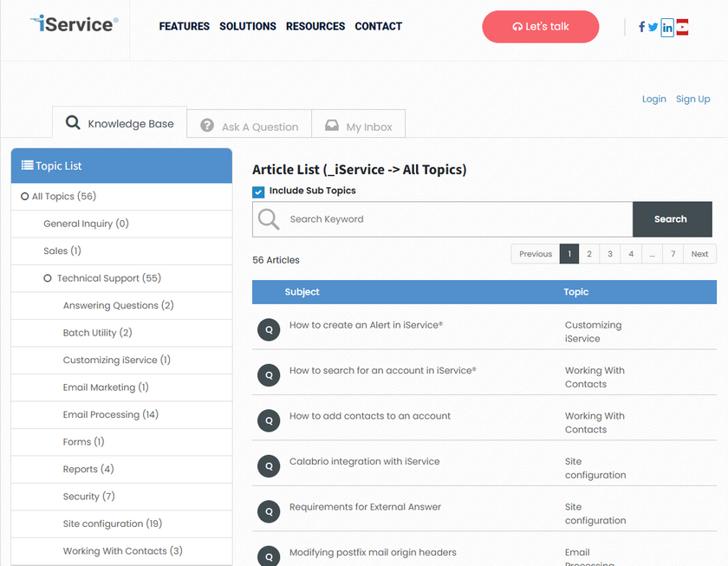The width and height of the screenshot is (728, 566).
Task: Click the dark Search button
Action: (672, 219)
